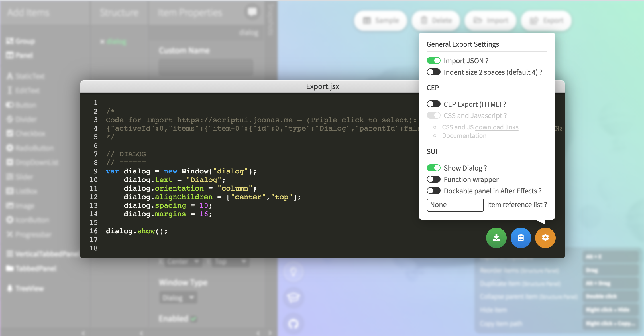This screenshot has width=644, height=336.
Task: Add a StaticText item from the list
Action: pyautogui.click(x=26, y=76)
